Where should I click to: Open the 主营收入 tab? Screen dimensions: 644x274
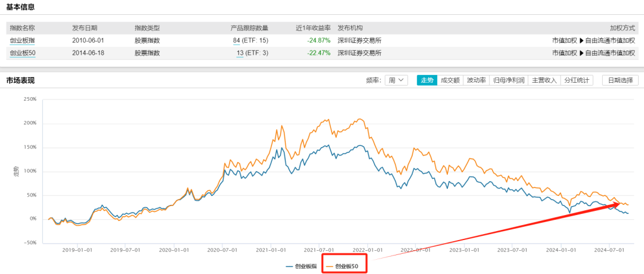(544, 80)
